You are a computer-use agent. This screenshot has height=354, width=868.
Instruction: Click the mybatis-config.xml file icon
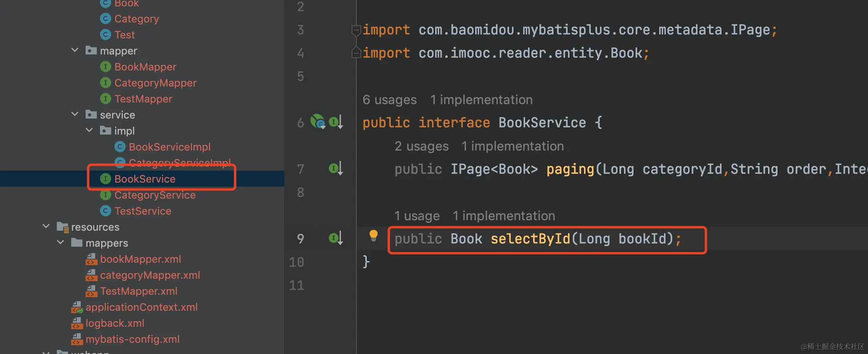[x=77, y=339]
